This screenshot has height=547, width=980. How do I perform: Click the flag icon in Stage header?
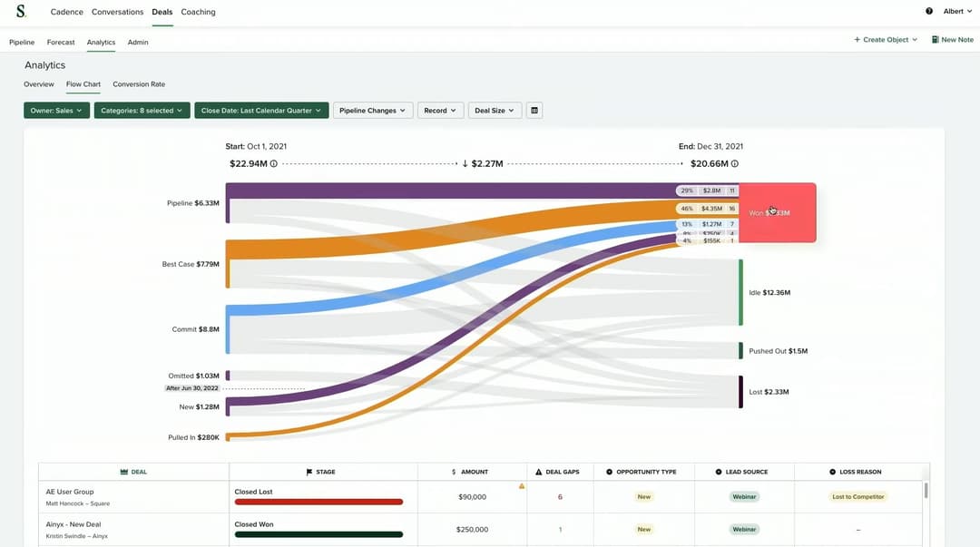(x=309, y=472)
